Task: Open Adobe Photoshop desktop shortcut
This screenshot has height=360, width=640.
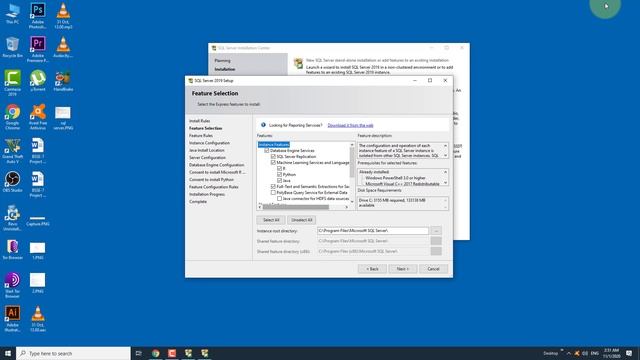Action: (x=38, y=16)
